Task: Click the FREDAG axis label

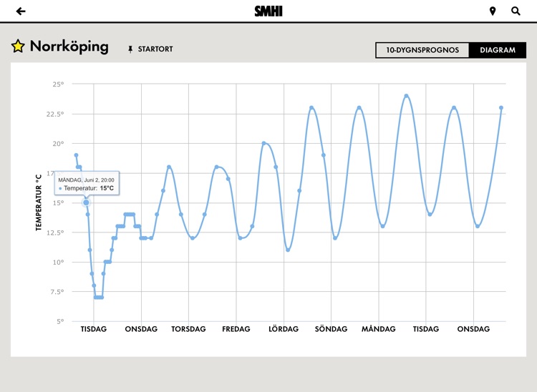Action: 236,329
